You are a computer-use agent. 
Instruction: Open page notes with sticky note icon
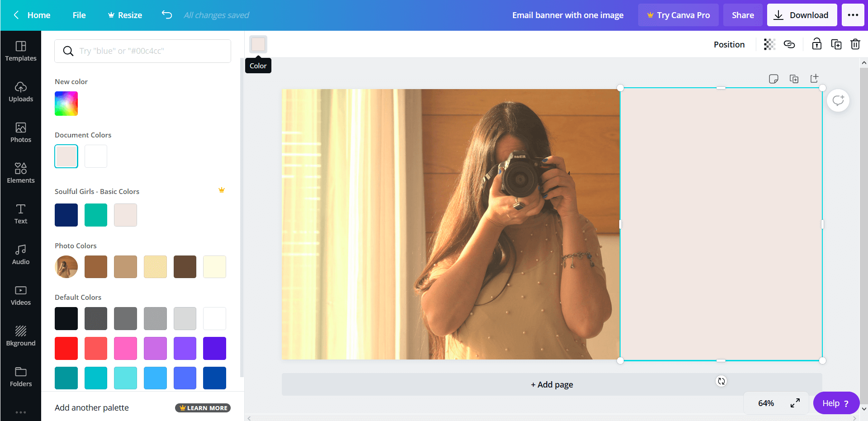pyautogui.click(x=773, y=78)
